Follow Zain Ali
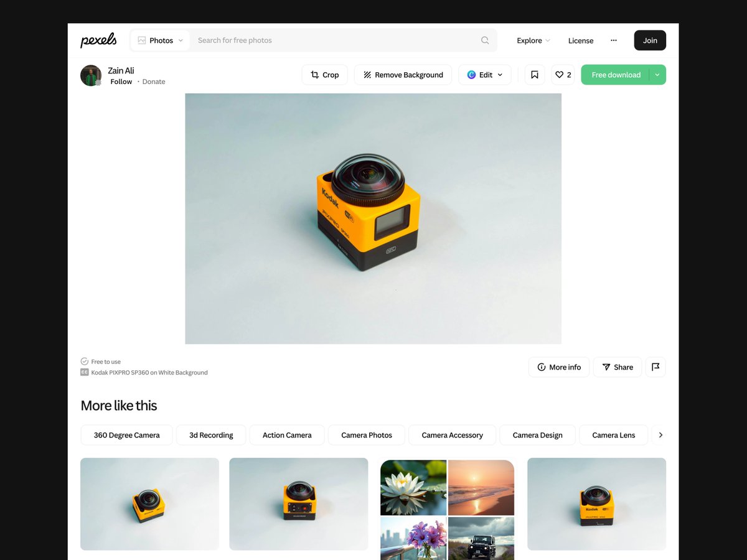This screenshot has height=560, width=747. [121, 82]
